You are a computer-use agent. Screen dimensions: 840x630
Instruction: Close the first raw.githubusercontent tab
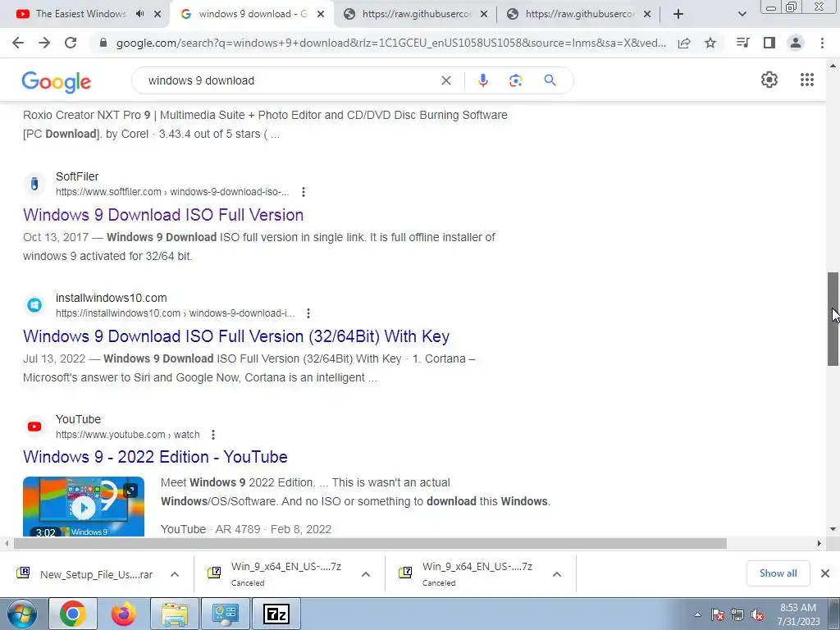(484, 15)
